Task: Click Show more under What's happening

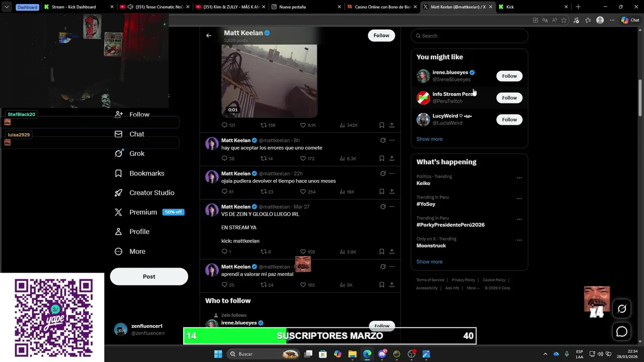Action: click(x=430, y=261)
